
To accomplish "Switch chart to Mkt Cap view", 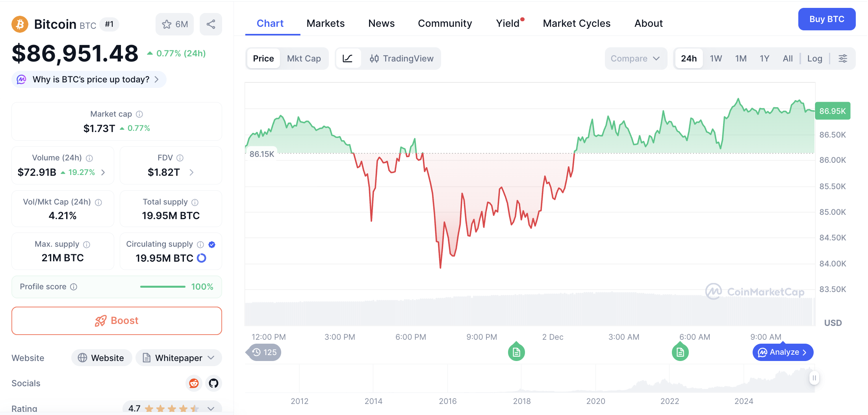I will 304,59.
